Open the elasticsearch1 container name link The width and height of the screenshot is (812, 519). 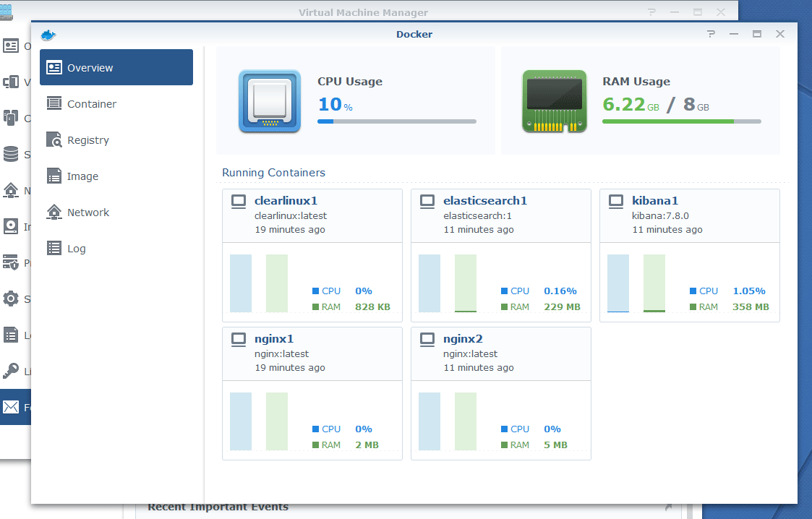click(484, 201)
